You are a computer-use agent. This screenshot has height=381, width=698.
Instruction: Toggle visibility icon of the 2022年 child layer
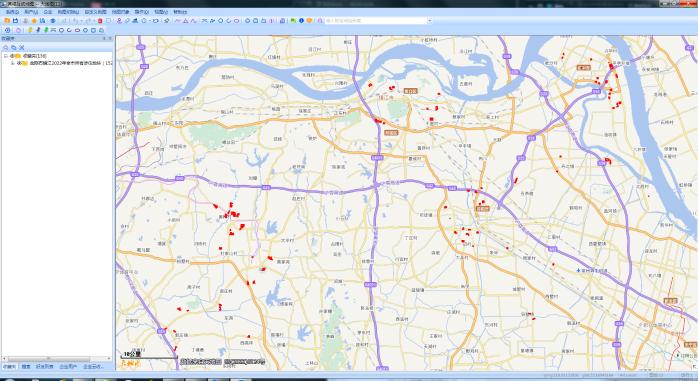tap(19, 63)
